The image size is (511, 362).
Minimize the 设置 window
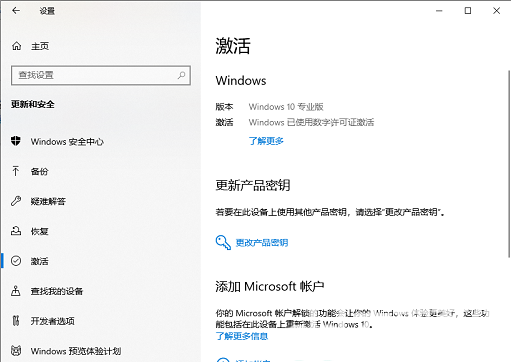(x=439, y=11)
